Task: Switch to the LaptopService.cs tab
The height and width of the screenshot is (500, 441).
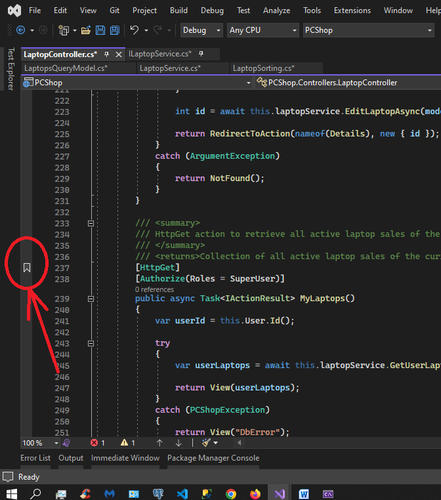Action: (x=170, y=68)
